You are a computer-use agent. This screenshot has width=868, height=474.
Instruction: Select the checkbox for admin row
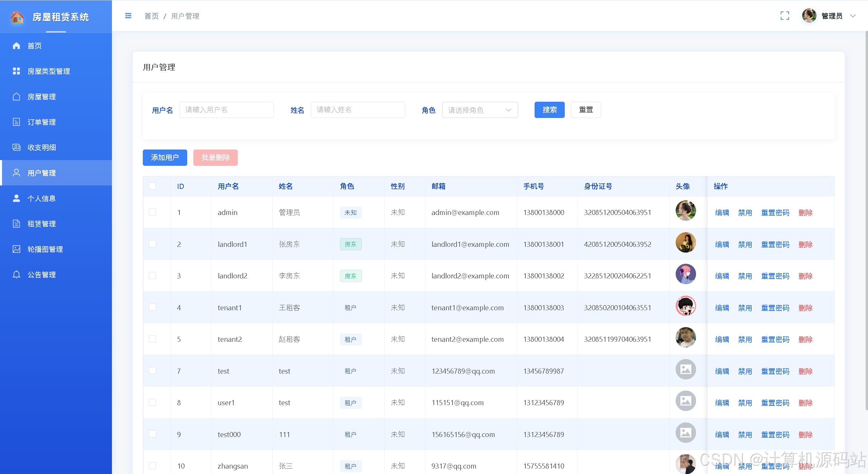(153, 212)
